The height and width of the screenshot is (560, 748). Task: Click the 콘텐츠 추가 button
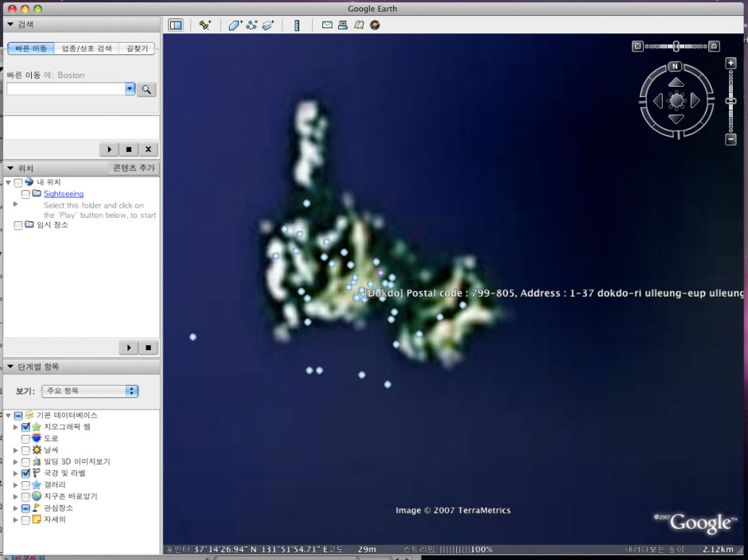134,168
